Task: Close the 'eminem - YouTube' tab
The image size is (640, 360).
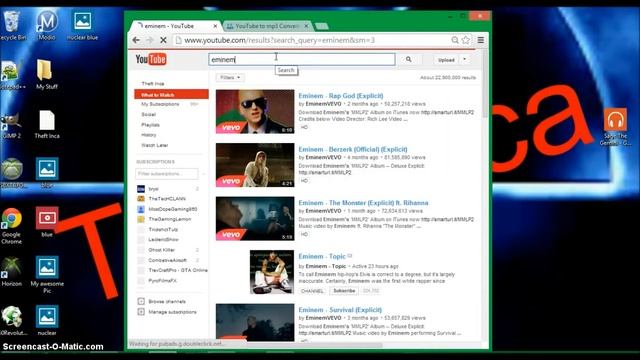Action: (215, 26)
